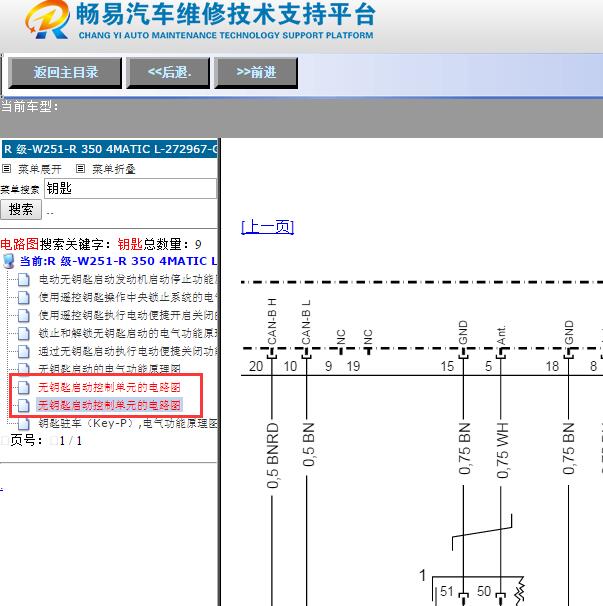603x606 pixels.
Task: Click the 0,5 BNRD wire label
Action: (273, 455)
